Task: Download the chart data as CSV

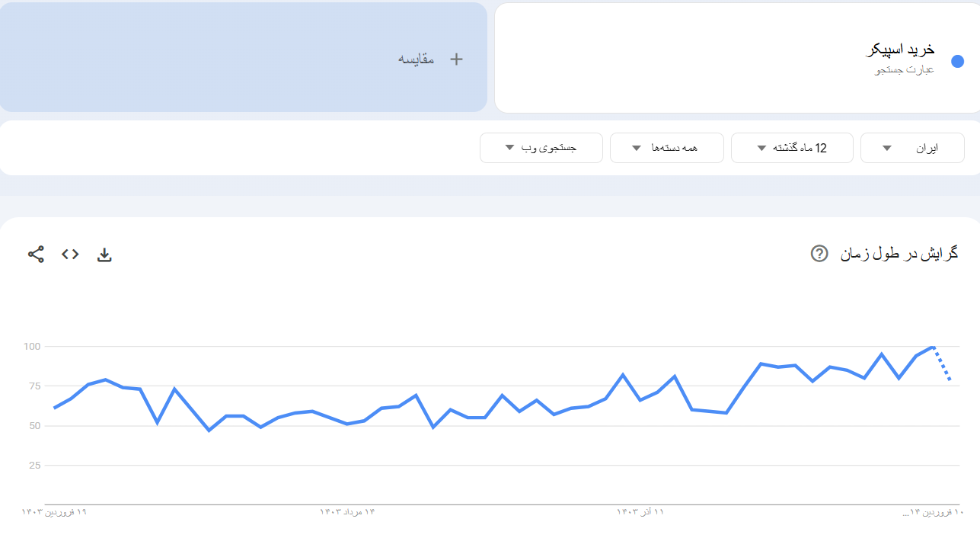Action: click(x=104, y=255)
